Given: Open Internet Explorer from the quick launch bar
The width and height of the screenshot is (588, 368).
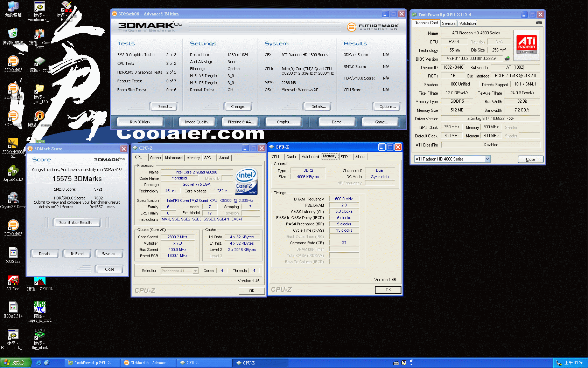Looking at the screenshot, I should click(x=38, y=363).
